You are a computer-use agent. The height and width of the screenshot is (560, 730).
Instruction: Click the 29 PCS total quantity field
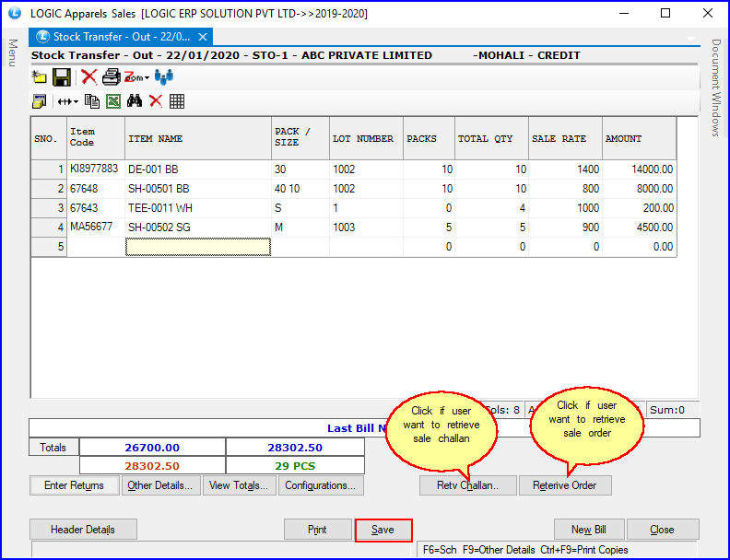[x=295, y=466]
